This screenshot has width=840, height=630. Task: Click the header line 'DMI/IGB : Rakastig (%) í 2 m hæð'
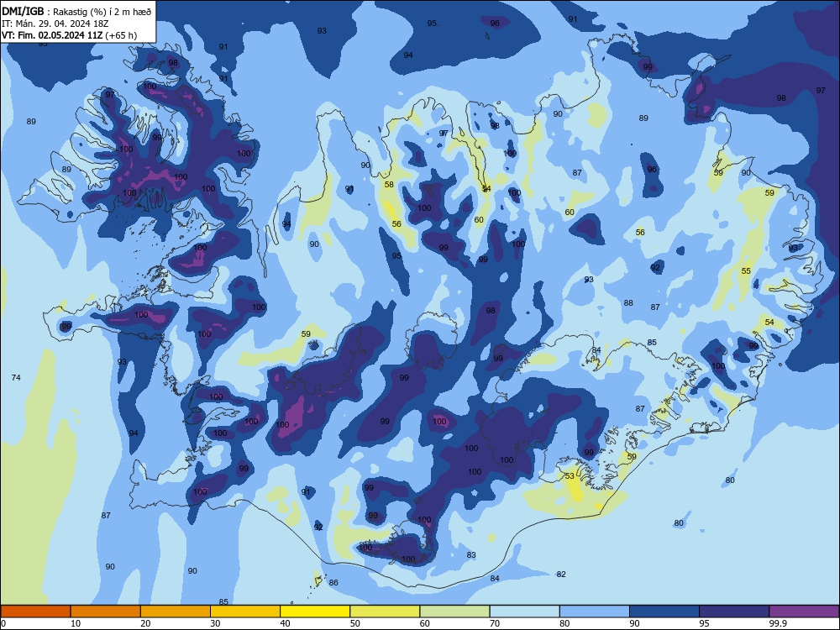tap(76, 11)
